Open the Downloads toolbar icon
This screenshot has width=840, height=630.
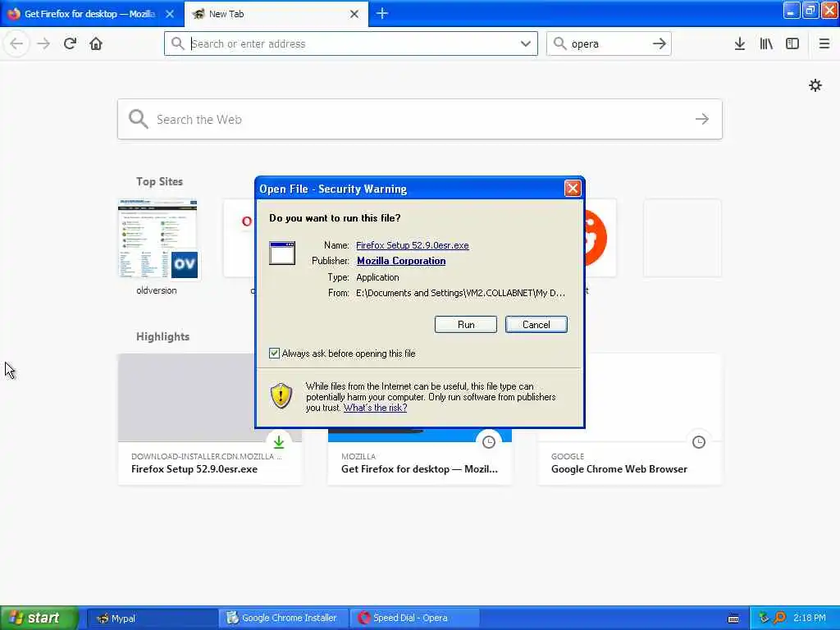pos(740,43)
